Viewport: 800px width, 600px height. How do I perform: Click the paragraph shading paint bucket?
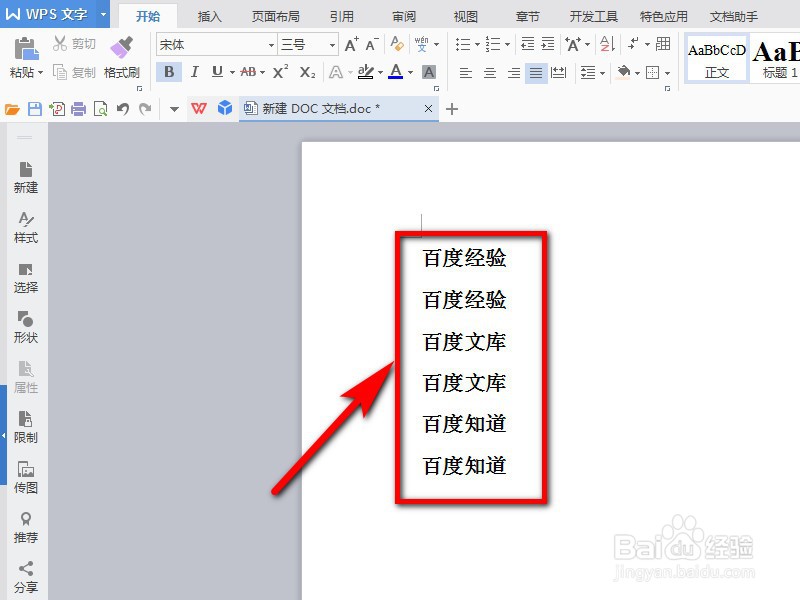pos(623,72)
